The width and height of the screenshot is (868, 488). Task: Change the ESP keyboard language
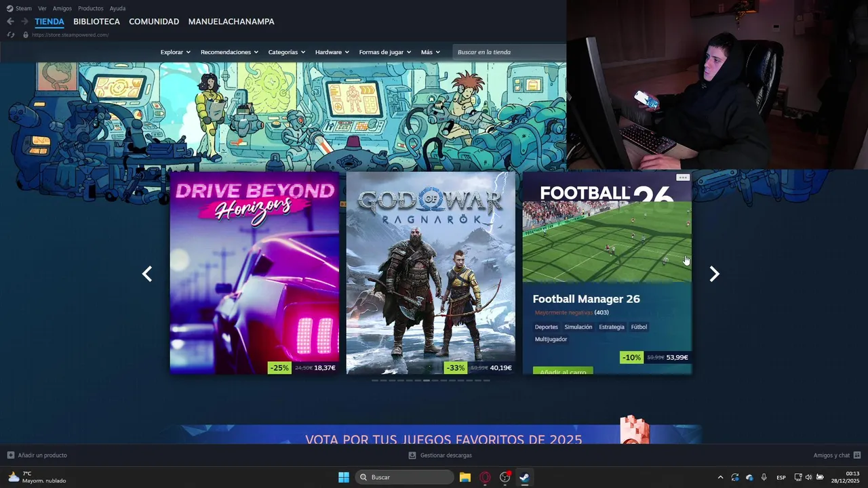[x=781, y=477]
